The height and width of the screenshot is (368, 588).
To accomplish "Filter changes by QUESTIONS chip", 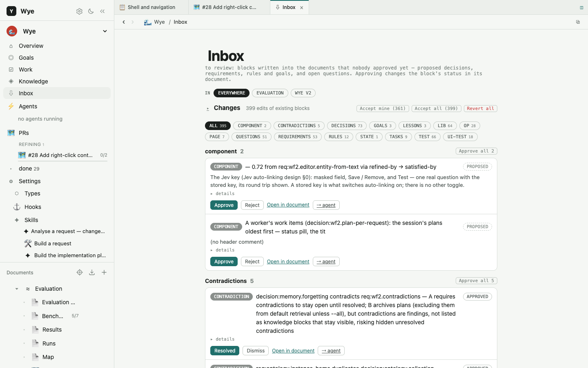I will pos(252,137).
